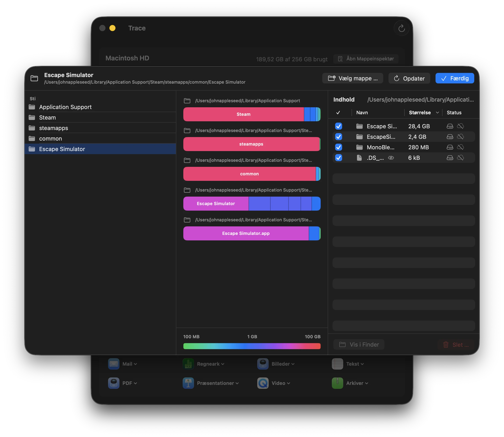Click the folder icon next to common
Screen dimensions: 504x437
(32, 139)
